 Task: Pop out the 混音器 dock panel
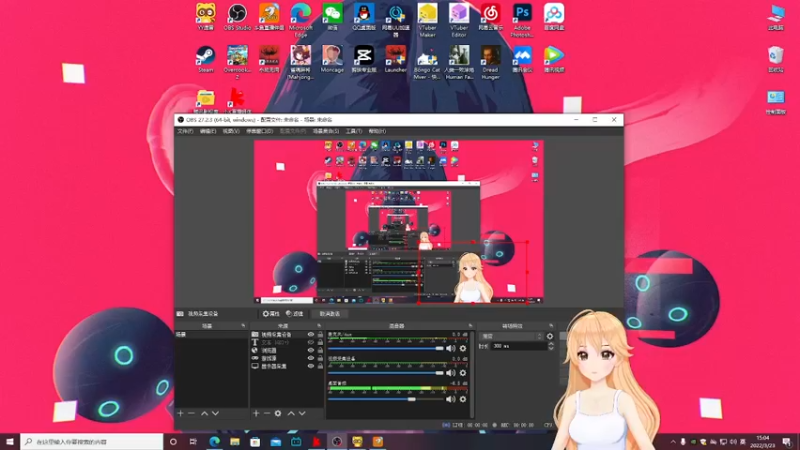coord(470,326)
